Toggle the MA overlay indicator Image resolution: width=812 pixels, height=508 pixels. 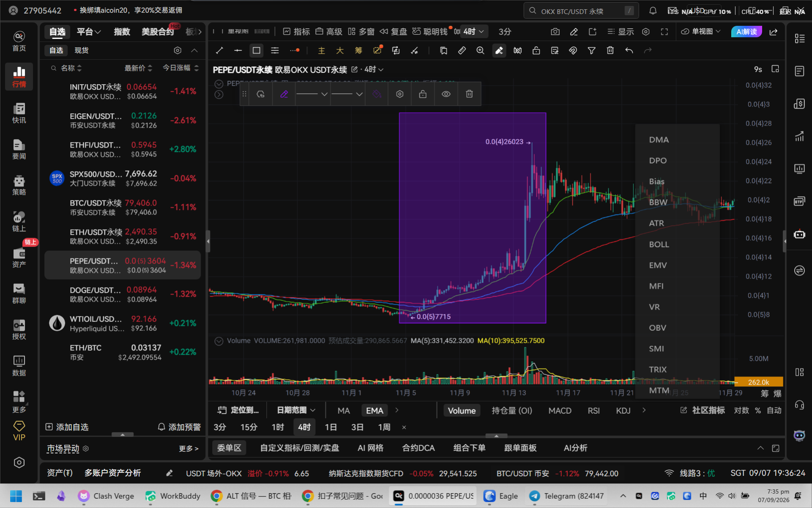click(x=344, y=410)
